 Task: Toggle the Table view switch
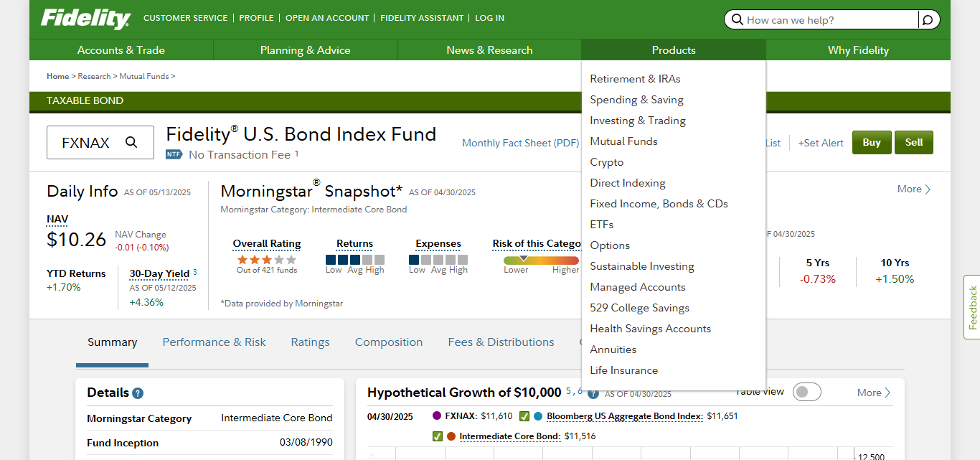[807, 392]
